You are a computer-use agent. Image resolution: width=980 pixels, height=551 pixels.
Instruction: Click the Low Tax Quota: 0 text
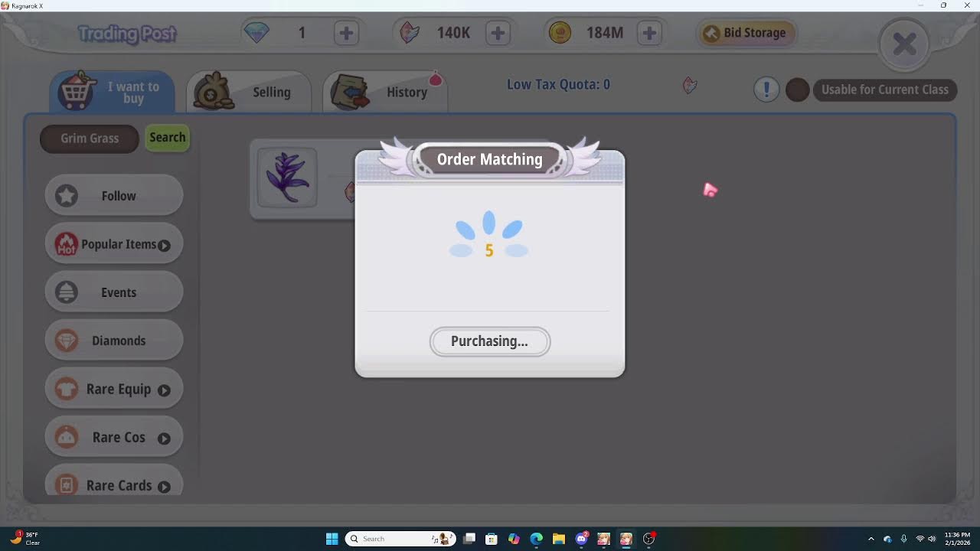558,84
